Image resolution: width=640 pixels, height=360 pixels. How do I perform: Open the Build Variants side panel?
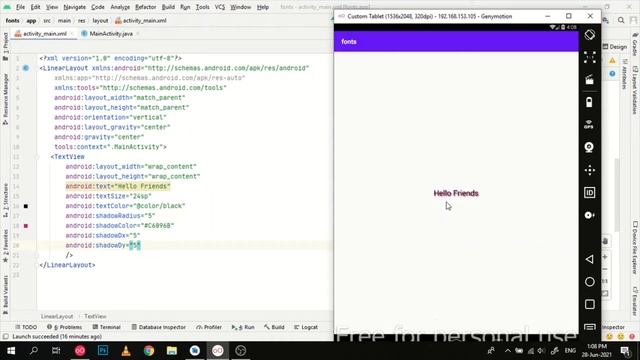(x=5, y=295)
